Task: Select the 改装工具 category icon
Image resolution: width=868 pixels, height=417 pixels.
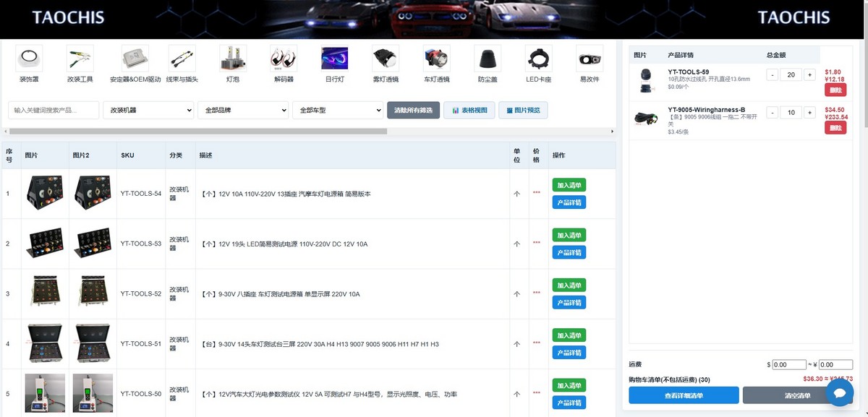Action: click(80, 58)
